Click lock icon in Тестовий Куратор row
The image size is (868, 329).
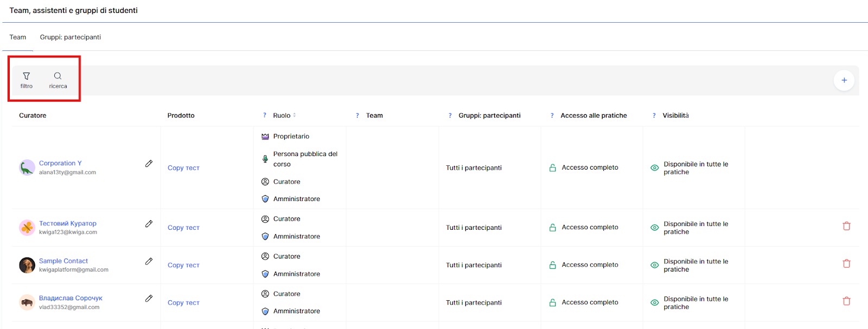click(552, 228)
